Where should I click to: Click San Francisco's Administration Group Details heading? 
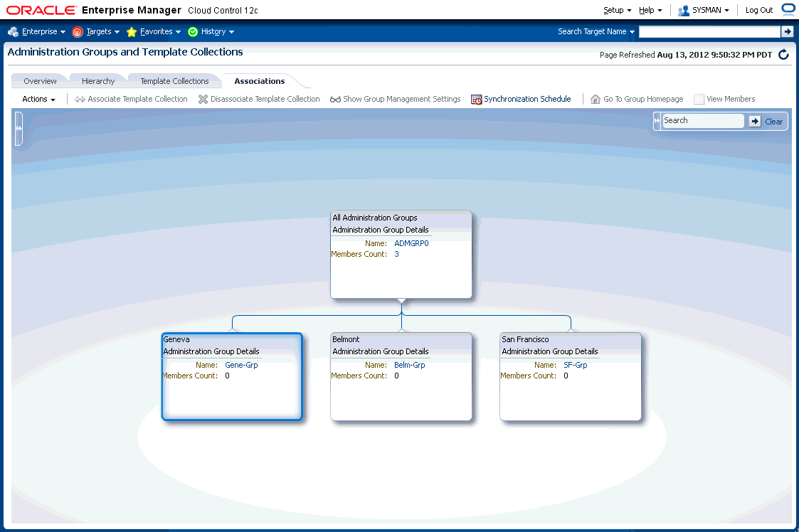[x=549, y=351]
